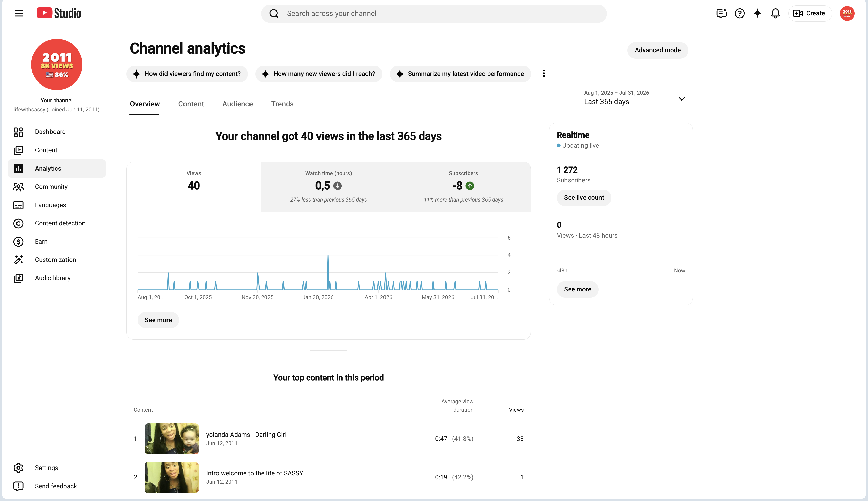Click the large channel profile picture

tap(57, 64)
